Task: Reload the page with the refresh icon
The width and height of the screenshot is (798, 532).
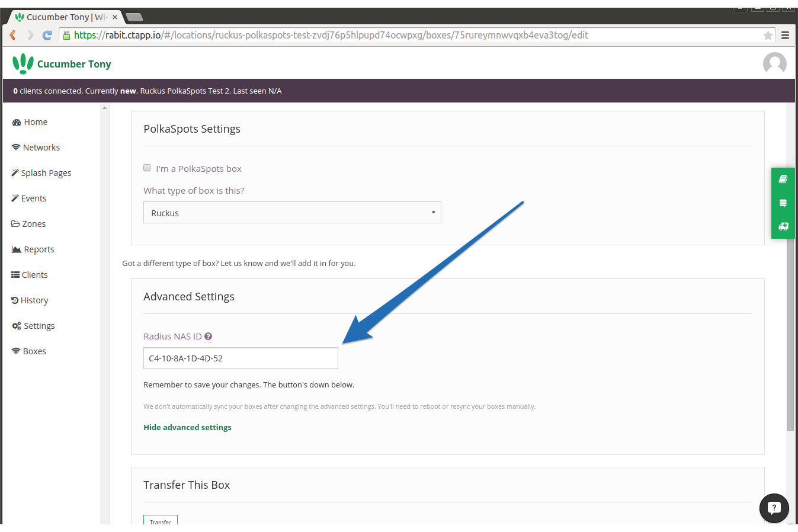Action: tap(47, 35)
